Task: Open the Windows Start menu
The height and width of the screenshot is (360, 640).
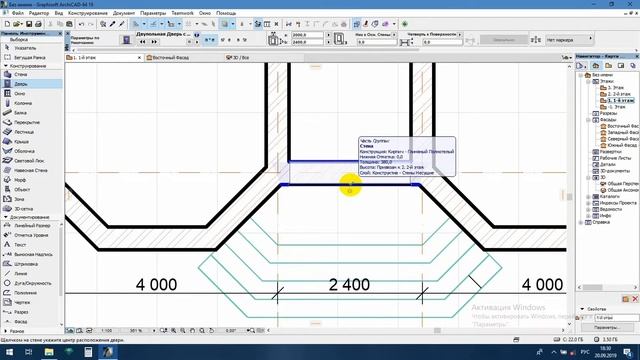Action: 9,352
